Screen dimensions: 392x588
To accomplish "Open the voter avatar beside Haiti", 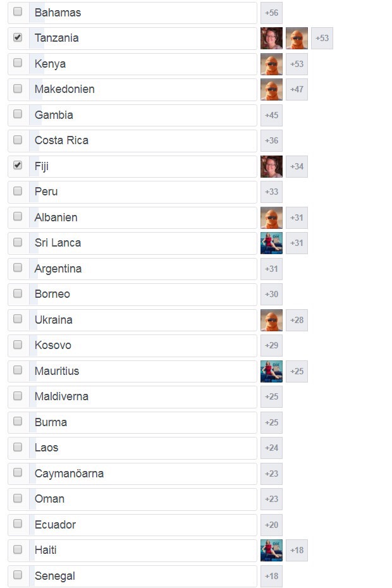I will (x=271, y=550).
